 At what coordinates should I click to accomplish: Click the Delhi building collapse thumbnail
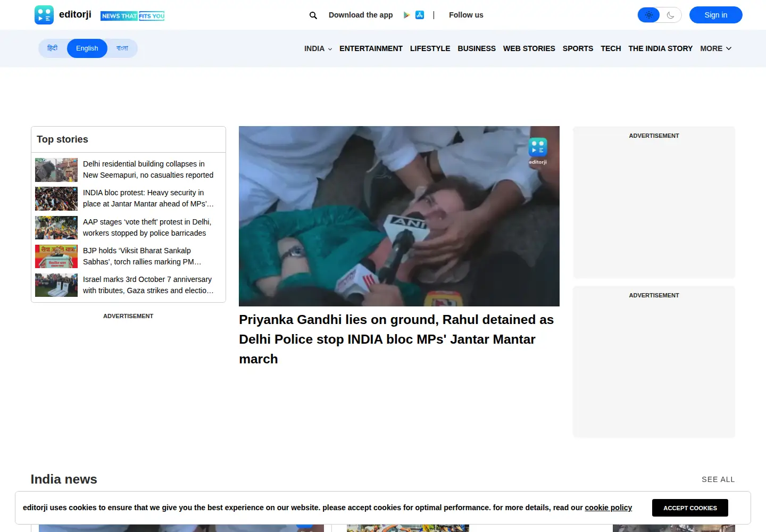[x=56, y=170]
